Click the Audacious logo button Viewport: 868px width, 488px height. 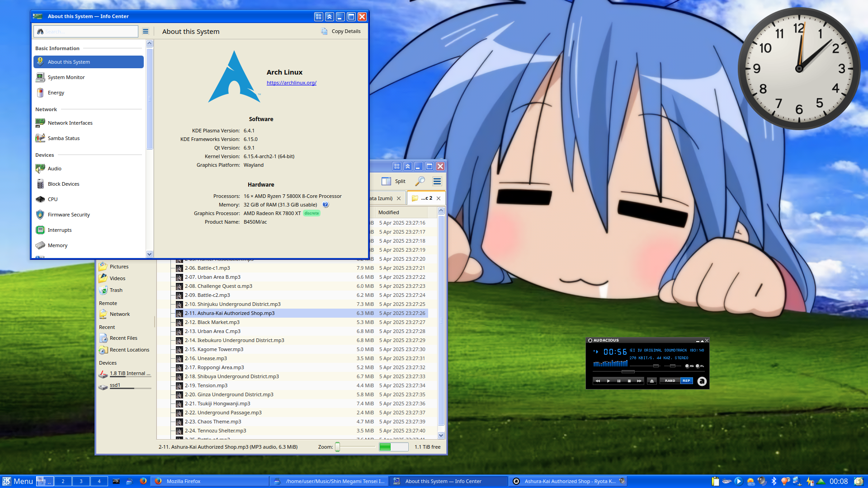[x=702, y=381]
